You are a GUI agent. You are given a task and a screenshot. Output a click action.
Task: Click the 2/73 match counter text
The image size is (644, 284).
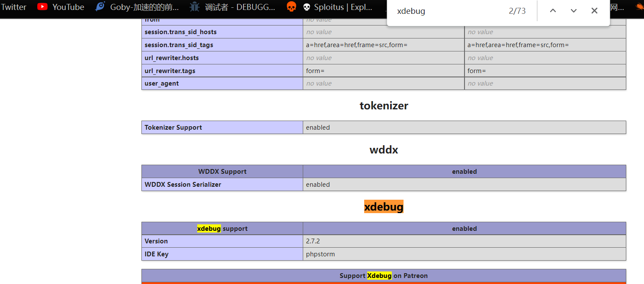point(517,11)
